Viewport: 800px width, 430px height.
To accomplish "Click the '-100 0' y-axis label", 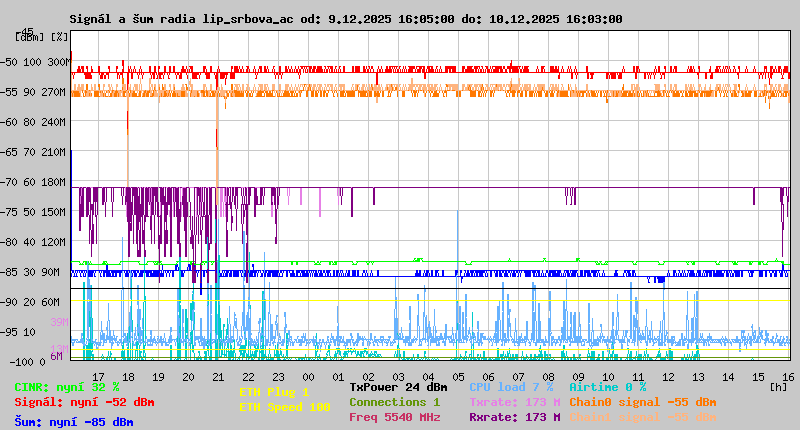I will pyautogui.click(x=27, y=362).
